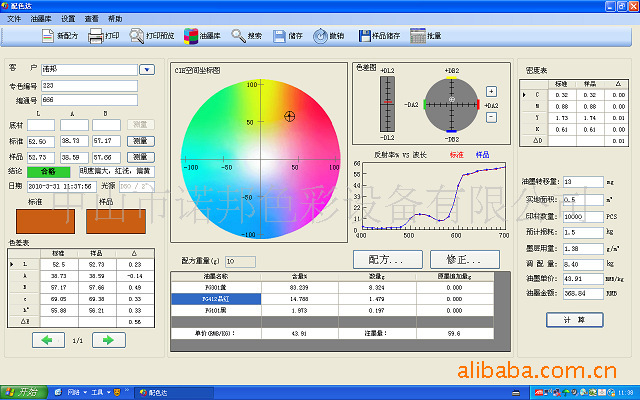Click the 储存 save disk icon

pyautogui.click(x=279, y=36)
